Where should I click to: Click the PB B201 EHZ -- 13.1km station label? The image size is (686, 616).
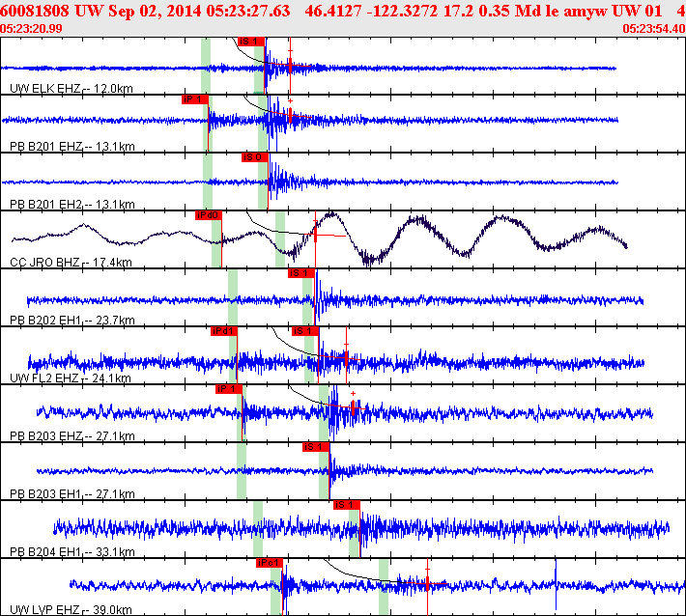coord(72,147)
